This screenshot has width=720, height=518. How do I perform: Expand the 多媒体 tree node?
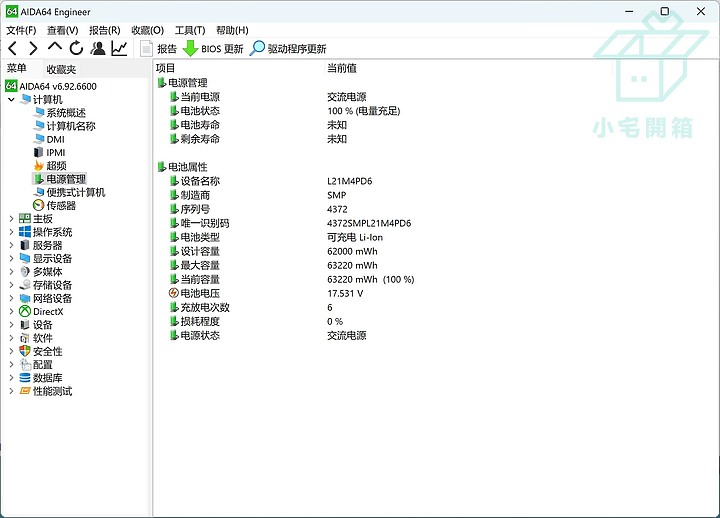pyautogui.click(x=11, y=272)
